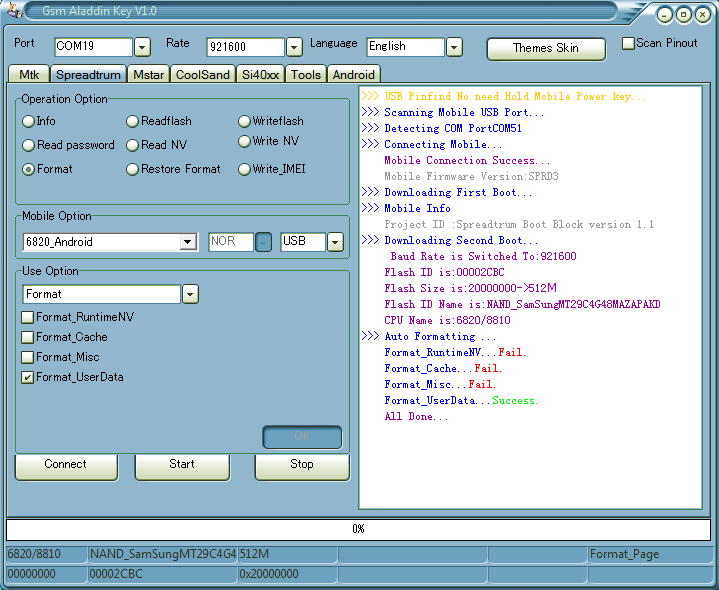
Task: Expand the USB connection dropdown
Action: [x=335, y=242]
